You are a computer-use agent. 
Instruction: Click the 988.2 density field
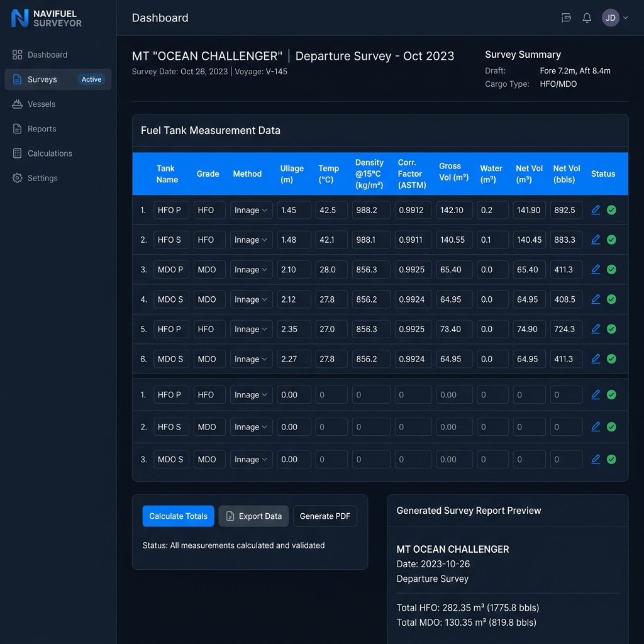click(371, 210)
